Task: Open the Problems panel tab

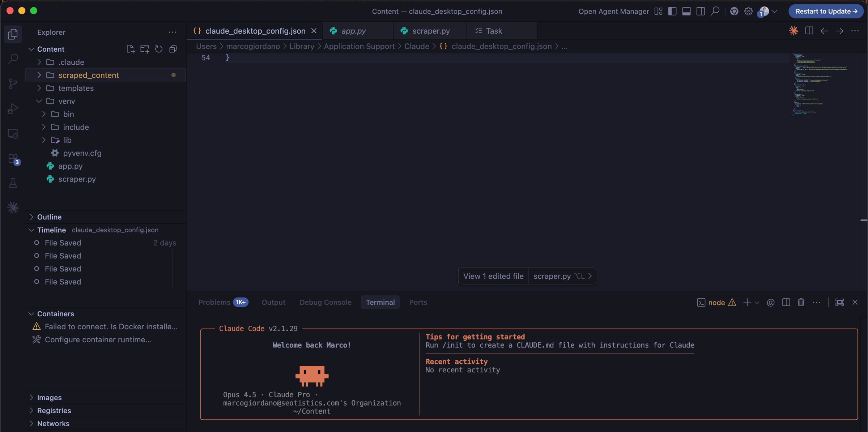Action: [x=214, y=302]
